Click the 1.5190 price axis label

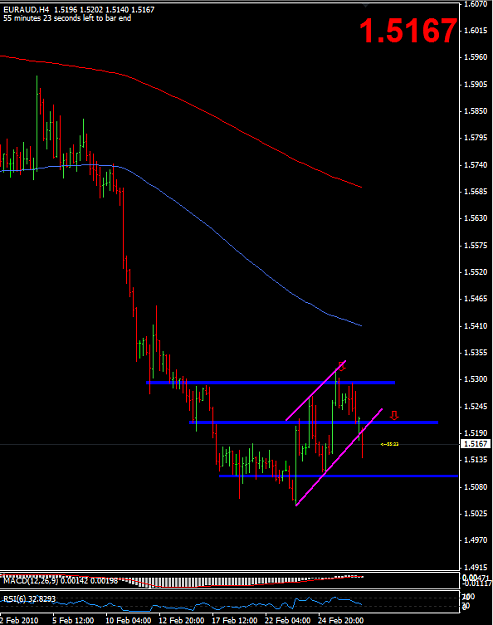click(475, 433)
